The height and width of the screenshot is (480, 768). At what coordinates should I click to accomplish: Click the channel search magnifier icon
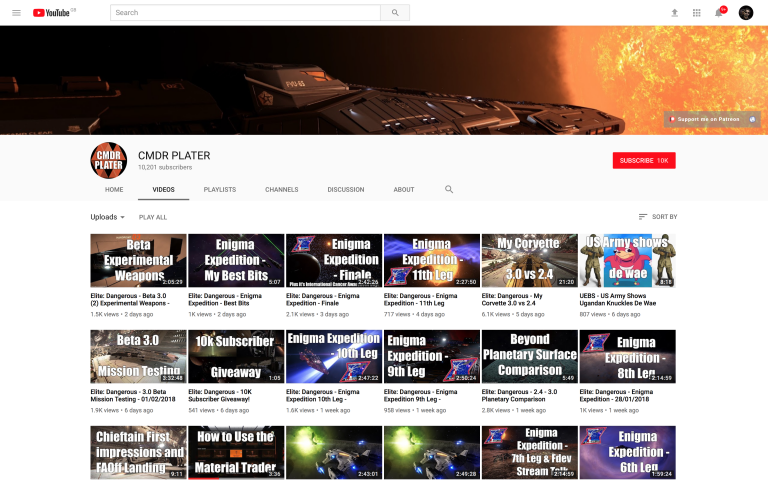pyautogui.click(x=449, y=189)
